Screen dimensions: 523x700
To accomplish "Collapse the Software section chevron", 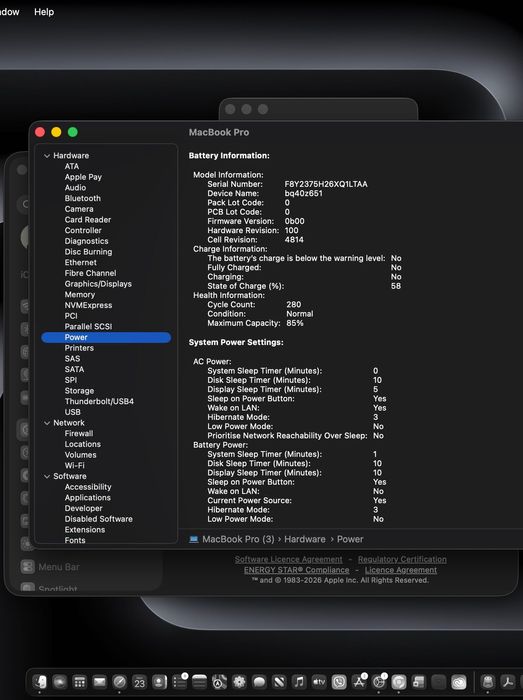I will 47,476.
